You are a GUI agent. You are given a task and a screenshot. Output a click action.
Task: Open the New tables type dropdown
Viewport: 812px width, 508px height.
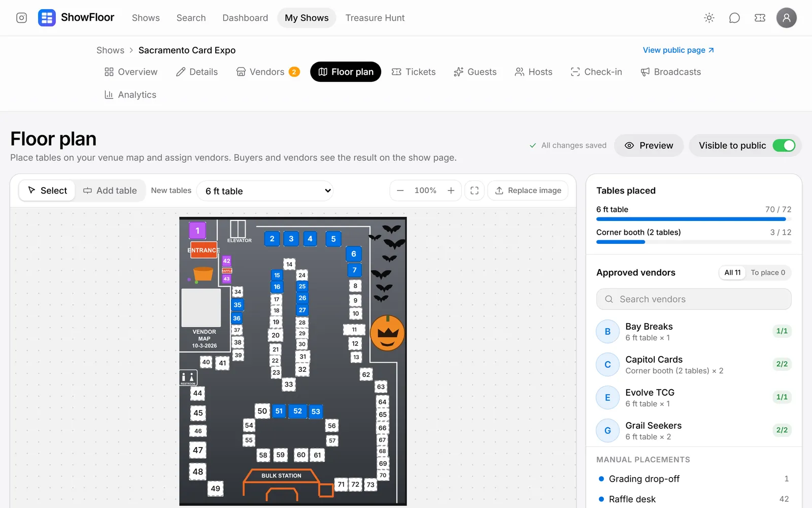(265, 191)
